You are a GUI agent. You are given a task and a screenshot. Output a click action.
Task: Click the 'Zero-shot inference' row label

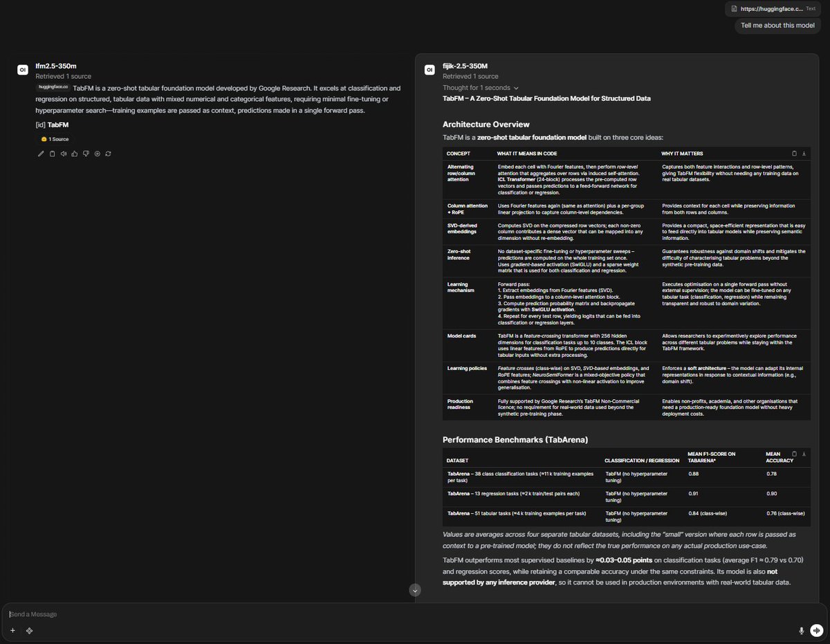pyautogui.click(x=461, y=255)
